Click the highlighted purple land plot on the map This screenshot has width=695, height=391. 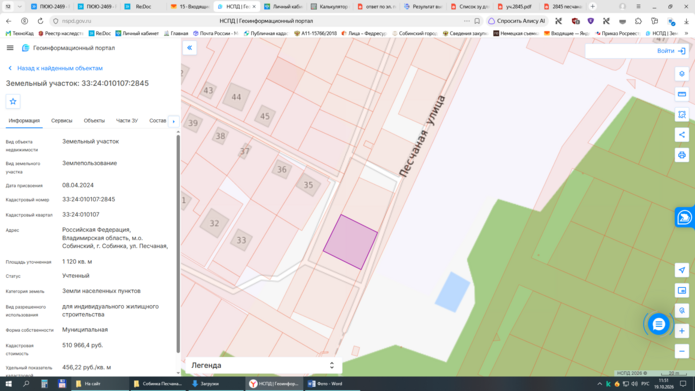351,242
